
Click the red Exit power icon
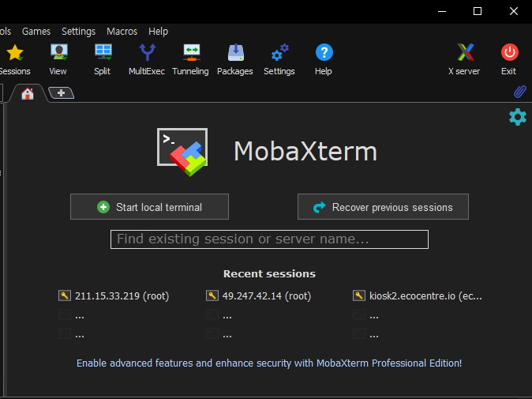coord(509,52)
